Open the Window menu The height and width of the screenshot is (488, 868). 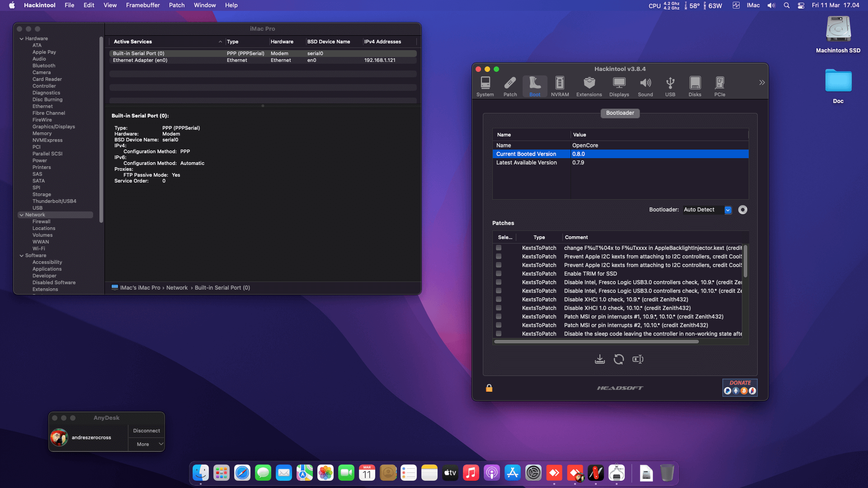point(205,5)
